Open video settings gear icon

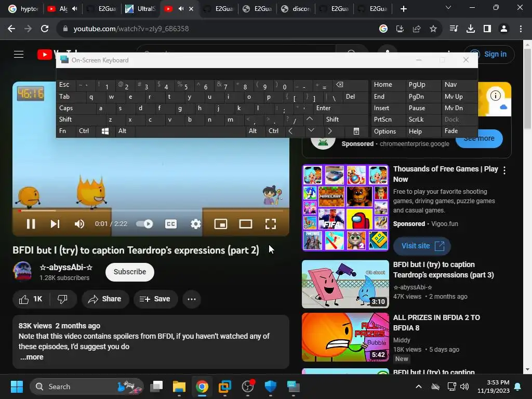[x=196, y=224]
